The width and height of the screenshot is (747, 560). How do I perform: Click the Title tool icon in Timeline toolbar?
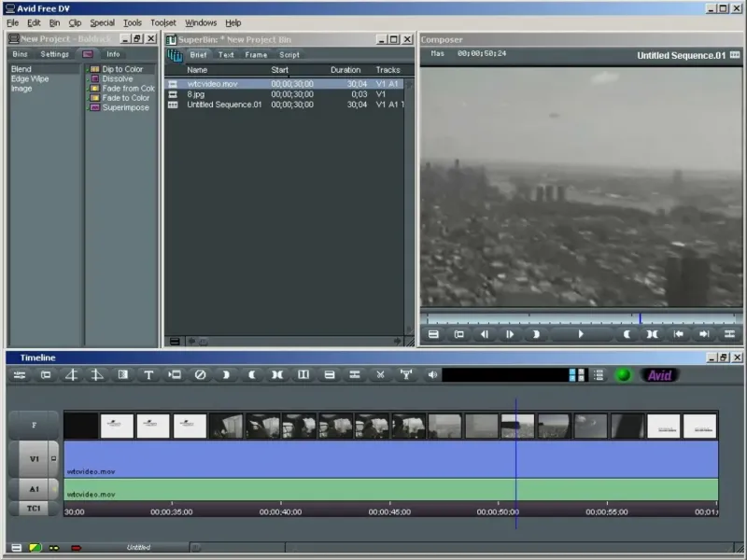148,375
